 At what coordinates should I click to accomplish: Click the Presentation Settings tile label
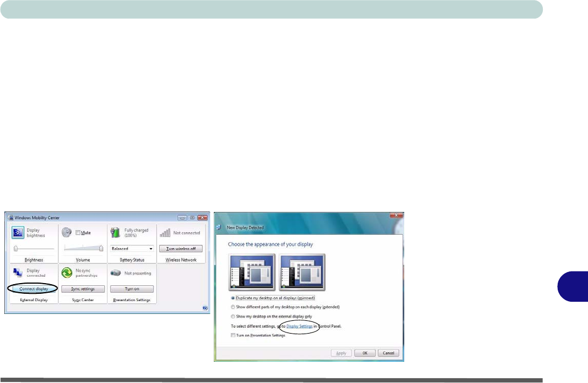[x=132, y=300]
